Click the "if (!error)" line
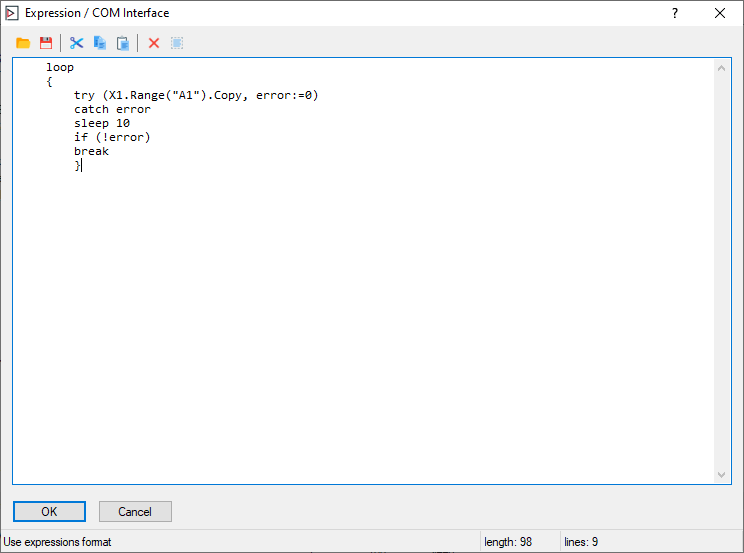This screenshot has height=553, width=744. pos(112,137)
